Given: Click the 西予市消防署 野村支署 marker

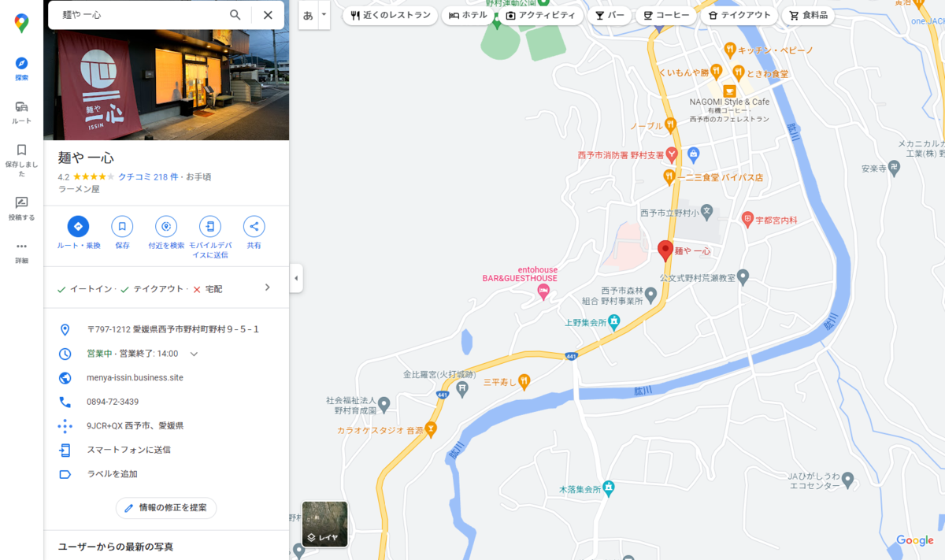Looking at the screenshot, I should 672,155.
